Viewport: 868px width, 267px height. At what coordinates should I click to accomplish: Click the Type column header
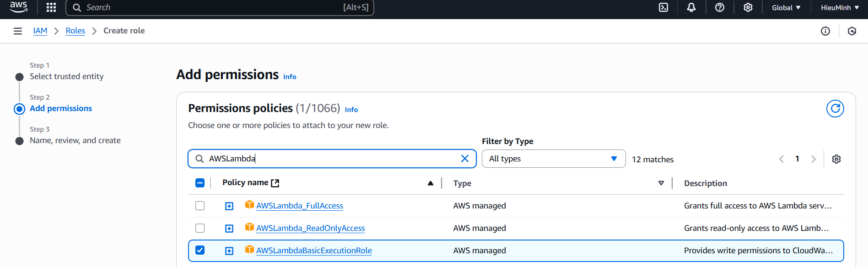click(462, 183)
